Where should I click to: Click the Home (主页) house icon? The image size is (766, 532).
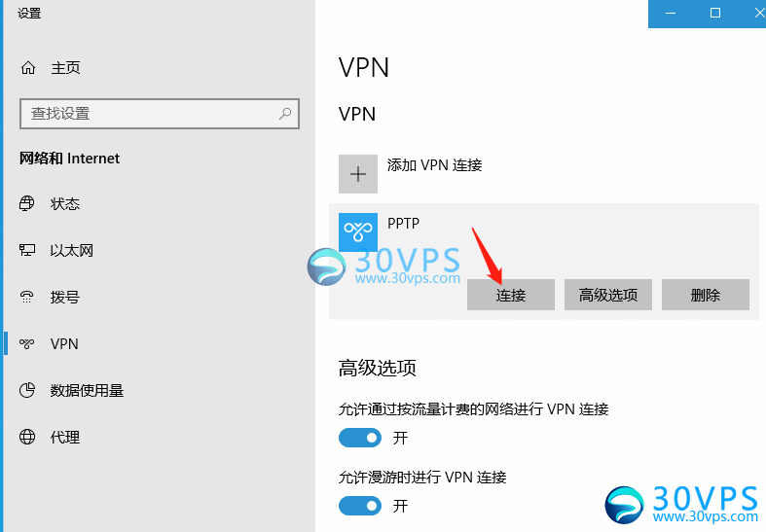coord(28,67)
